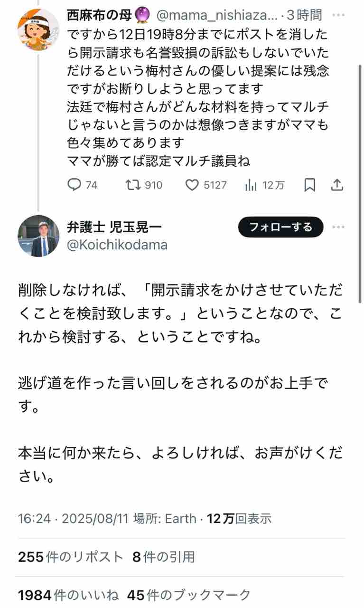Click the 12万回表示 view count
The height and width of the screenshot is (608, 364).
coord(239,518)
